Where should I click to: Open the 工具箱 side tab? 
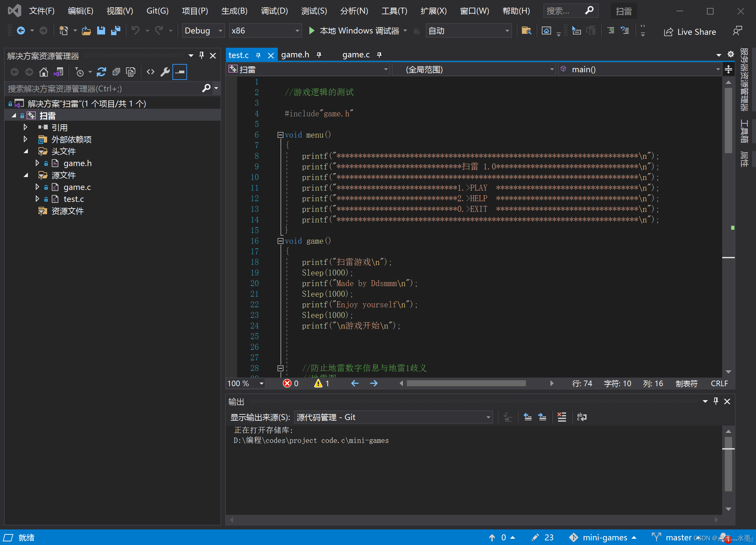tap(745, 131)
